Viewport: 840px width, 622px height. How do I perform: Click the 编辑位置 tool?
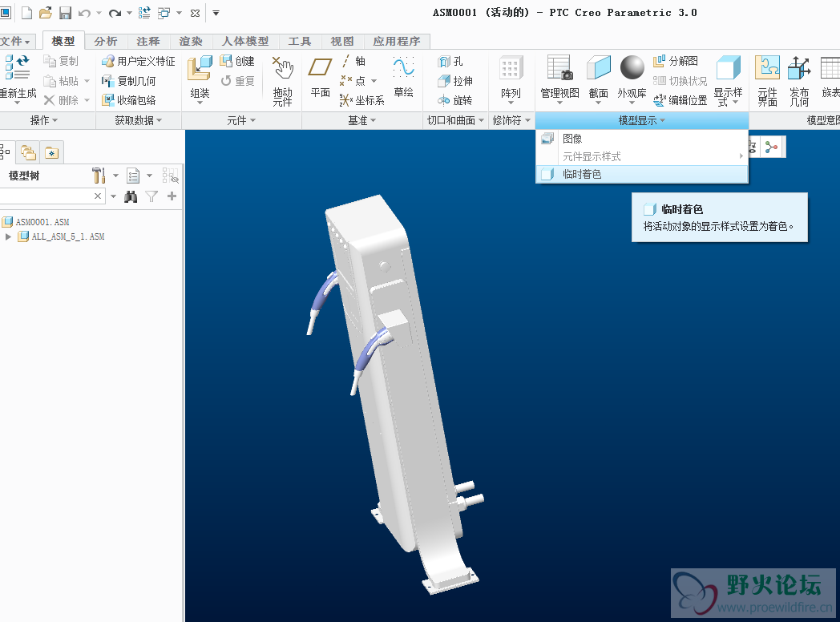[680, 100]
